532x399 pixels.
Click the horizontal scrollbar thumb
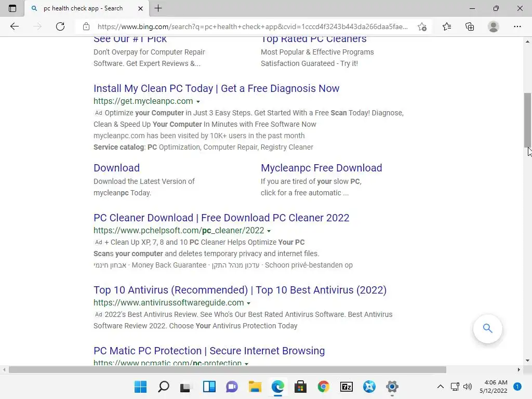coord(228,370)
